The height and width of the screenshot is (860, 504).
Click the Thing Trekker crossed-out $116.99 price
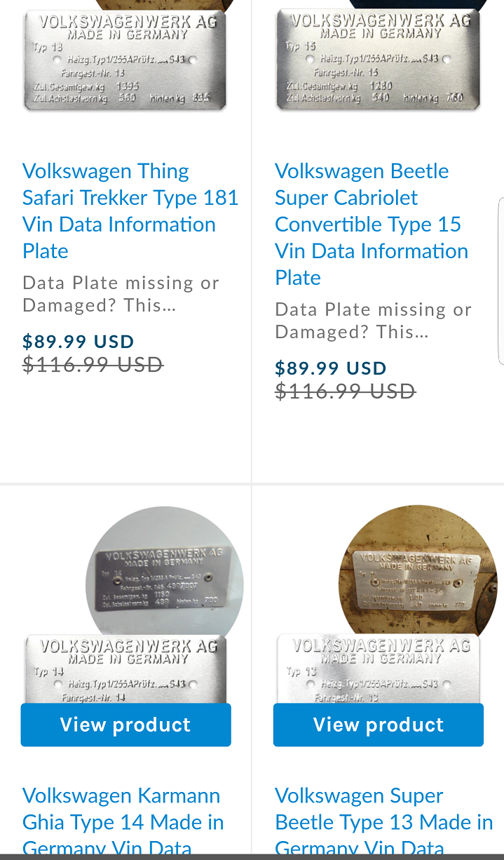tap(93, 365)
